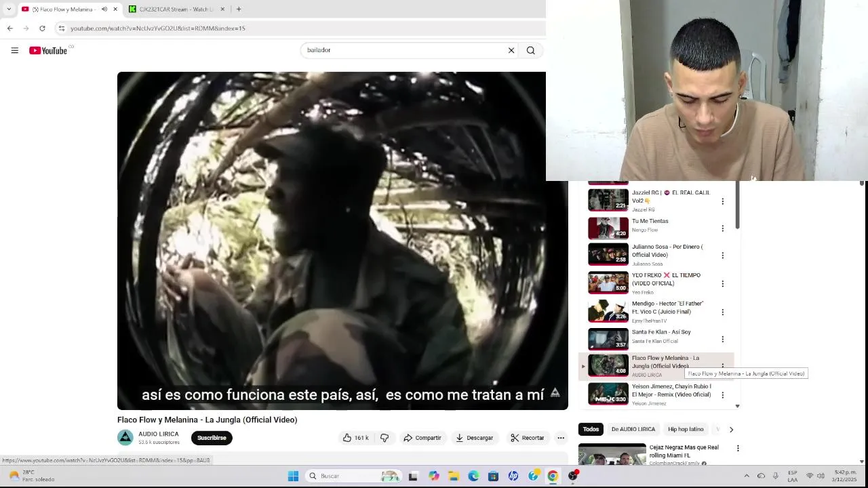Select the Todos filter chip

point(591,429)
